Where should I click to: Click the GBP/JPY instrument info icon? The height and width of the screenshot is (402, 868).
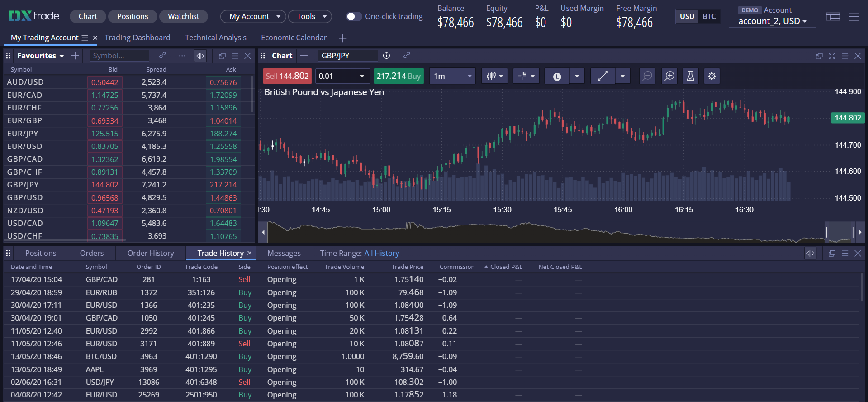click(x=386, y=56)
